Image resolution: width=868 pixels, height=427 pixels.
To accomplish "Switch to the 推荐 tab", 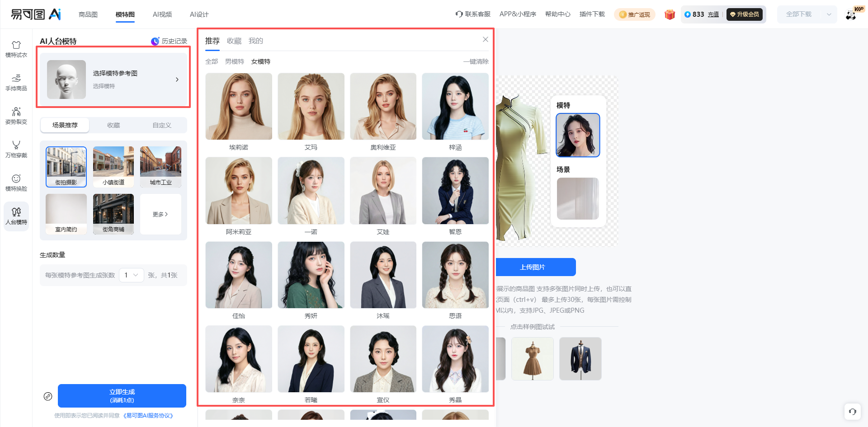I will [x=212, y=41].
